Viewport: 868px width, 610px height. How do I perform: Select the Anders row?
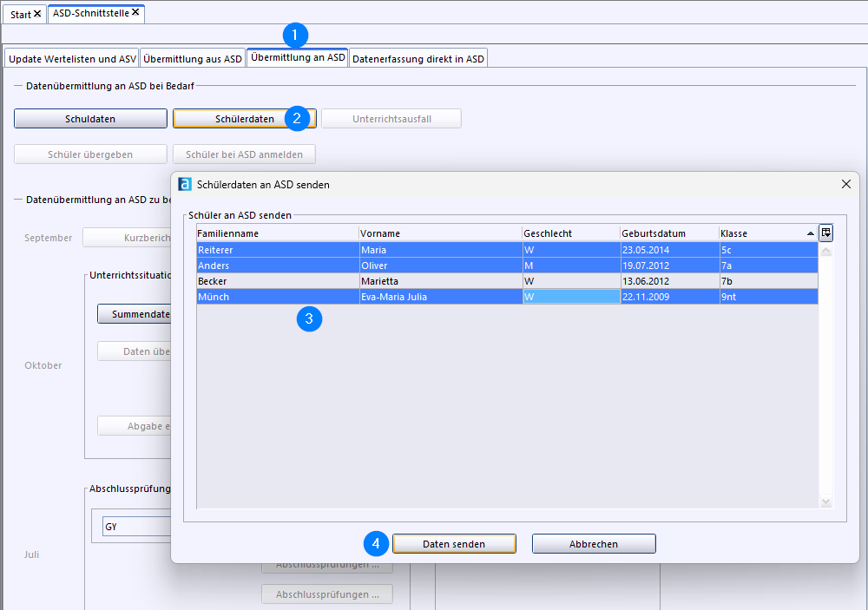coord(507,266)
